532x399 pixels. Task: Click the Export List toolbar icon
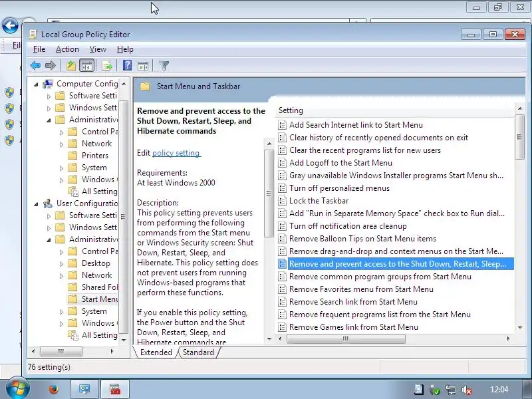pos(107,65)
